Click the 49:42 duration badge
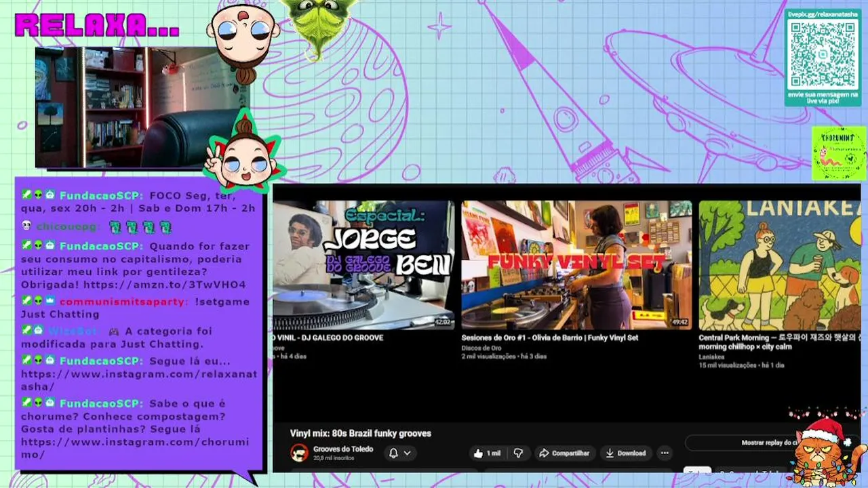Image resolution: width=868 pixels, height=488 pixels. point(679,323)
